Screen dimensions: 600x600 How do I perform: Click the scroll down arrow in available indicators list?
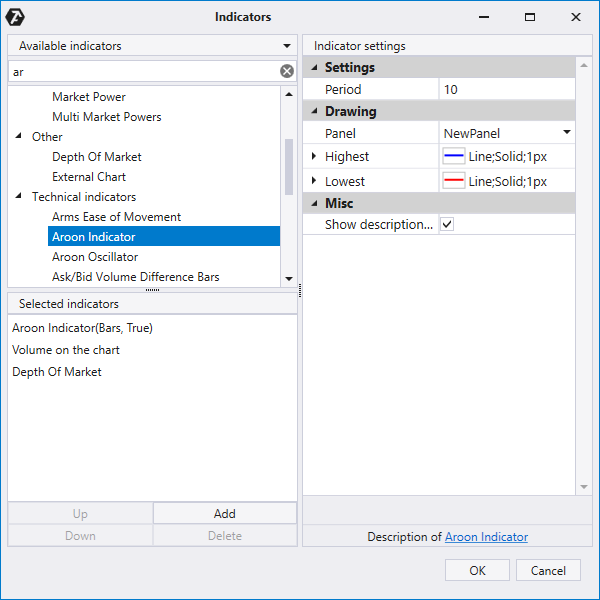pos(289,279)
